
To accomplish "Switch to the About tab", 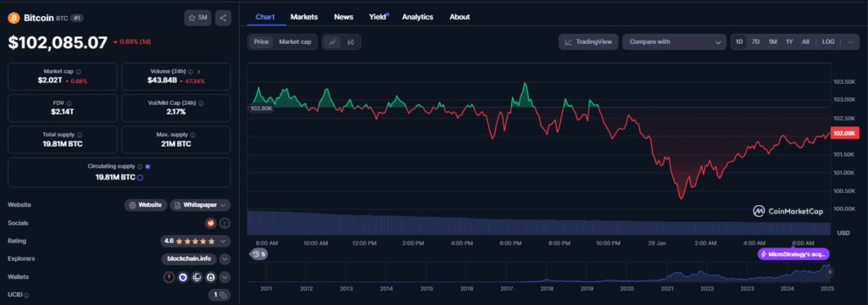I will coord(459,17).
